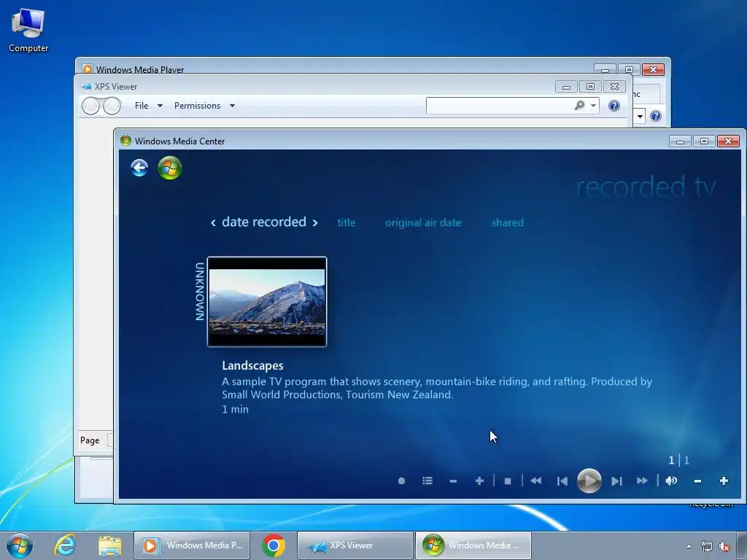
Task: Select the date recorded sort option
Action: pos(264,222)
